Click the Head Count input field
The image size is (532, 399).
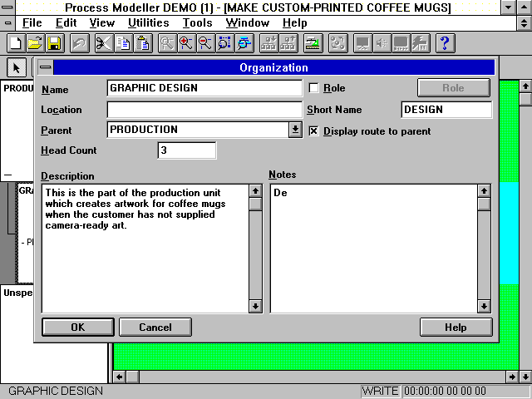point(187,150)
